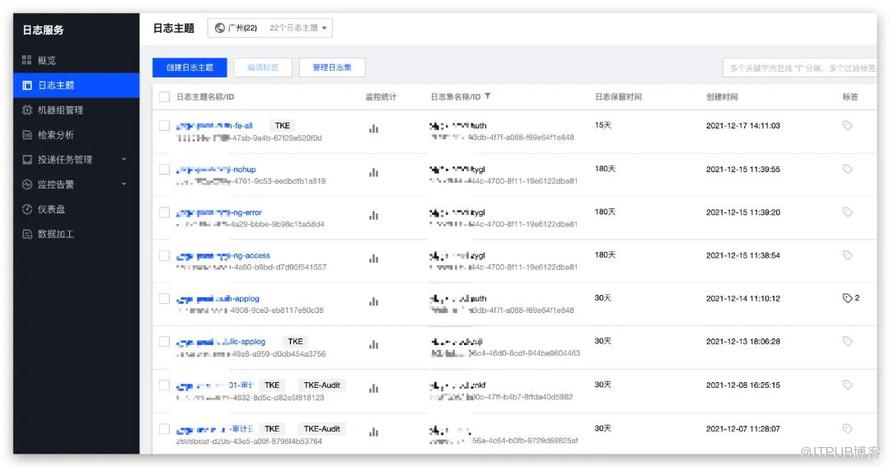Screen dimensions: 890x467
Task: Click the 检索分析 icon in sidebar
Action: pyautogui.click(x=27, y=134)
